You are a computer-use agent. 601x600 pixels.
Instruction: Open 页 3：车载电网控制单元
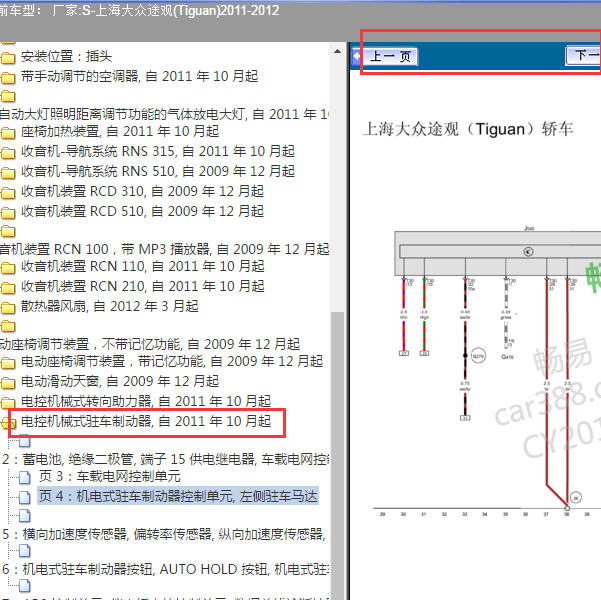coord(110,477)
